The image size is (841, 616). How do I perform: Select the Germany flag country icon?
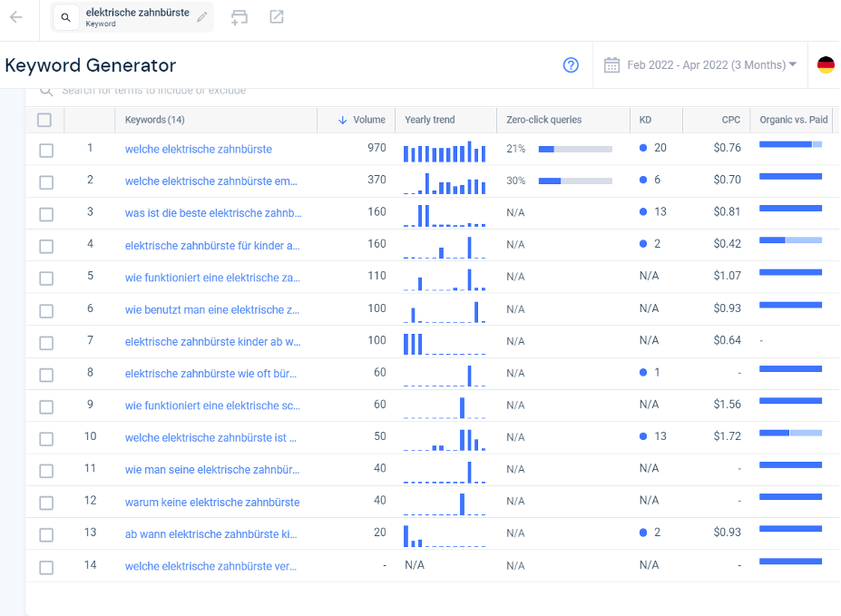tap(826, 65)
